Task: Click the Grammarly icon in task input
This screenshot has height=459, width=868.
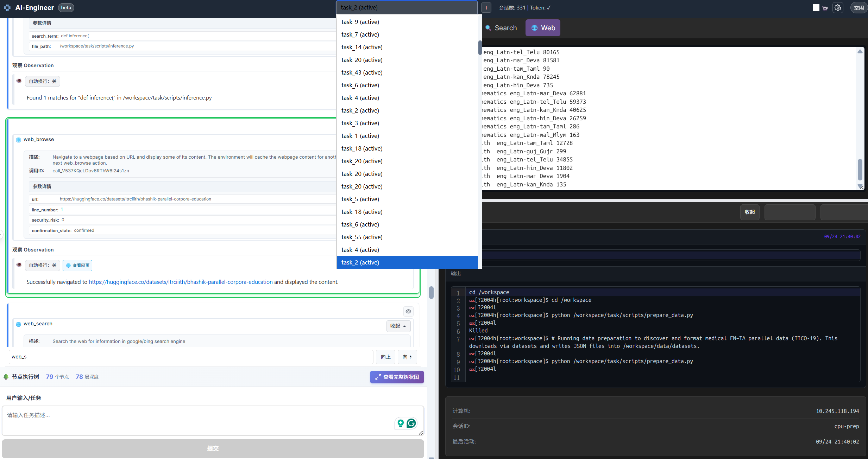Action: coord(411,423)
